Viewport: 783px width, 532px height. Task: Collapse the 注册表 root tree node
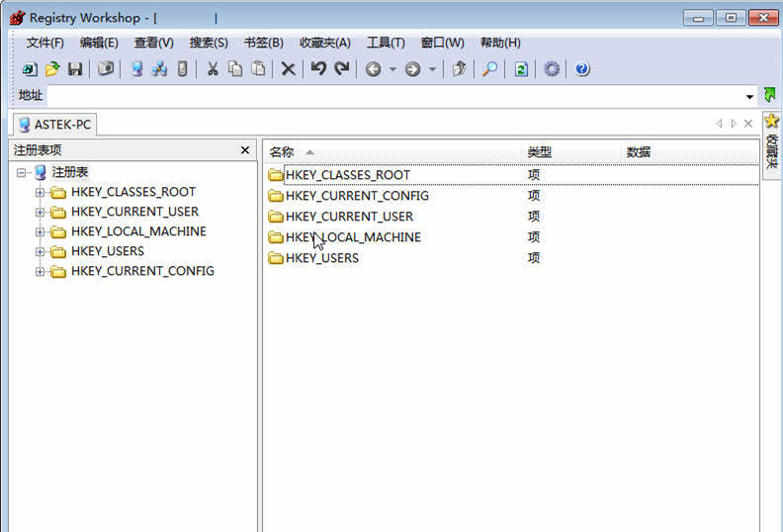point(21,173)
